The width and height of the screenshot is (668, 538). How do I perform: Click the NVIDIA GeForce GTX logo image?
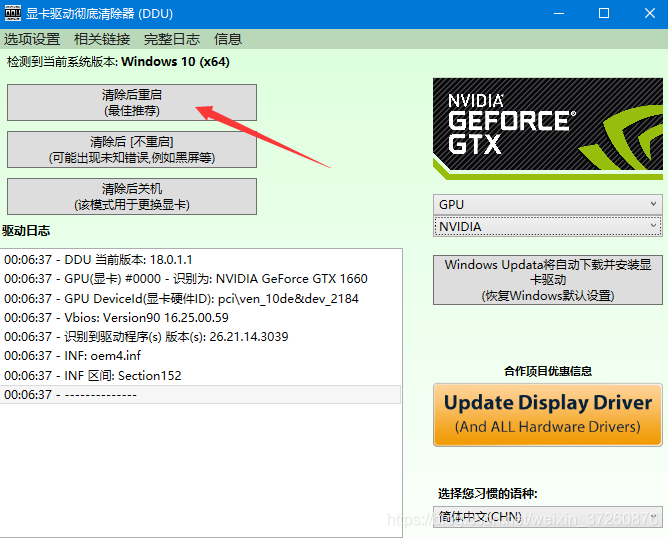pyautogui.click(x=547, y=129)
